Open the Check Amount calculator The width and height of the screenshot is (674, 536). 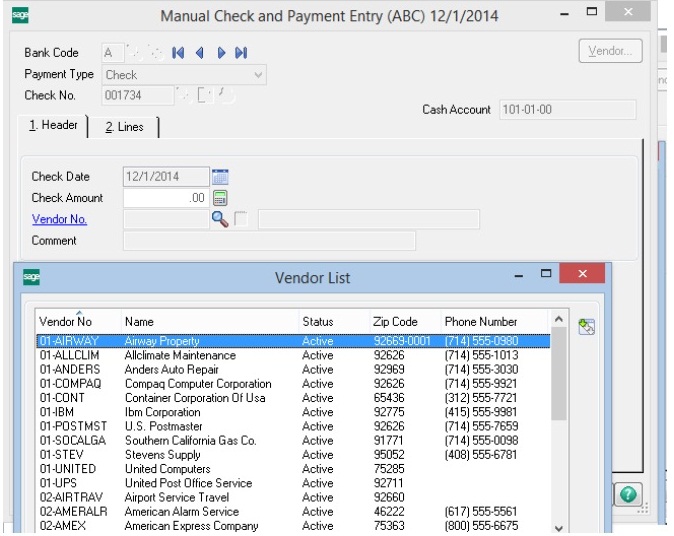[220, 198]
